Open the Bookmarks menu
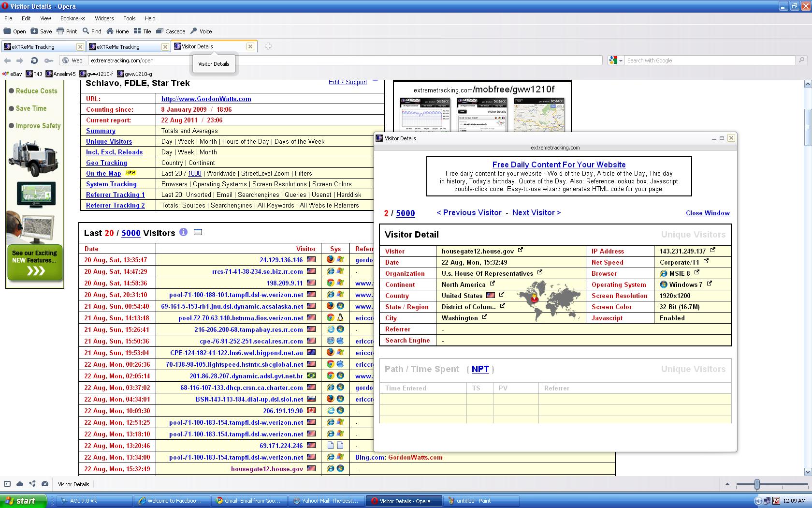This screenshot has height=508, width=812. click(x=72, y=18)
